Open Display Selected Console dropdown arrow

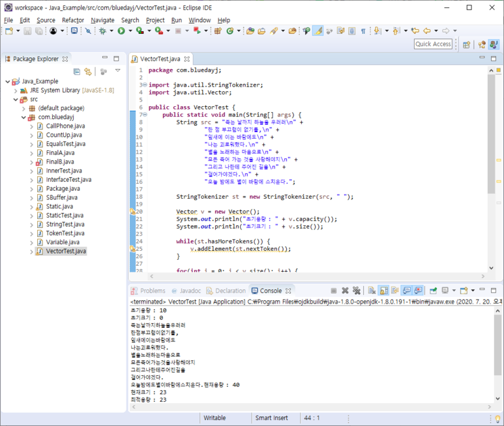(454, 291)
